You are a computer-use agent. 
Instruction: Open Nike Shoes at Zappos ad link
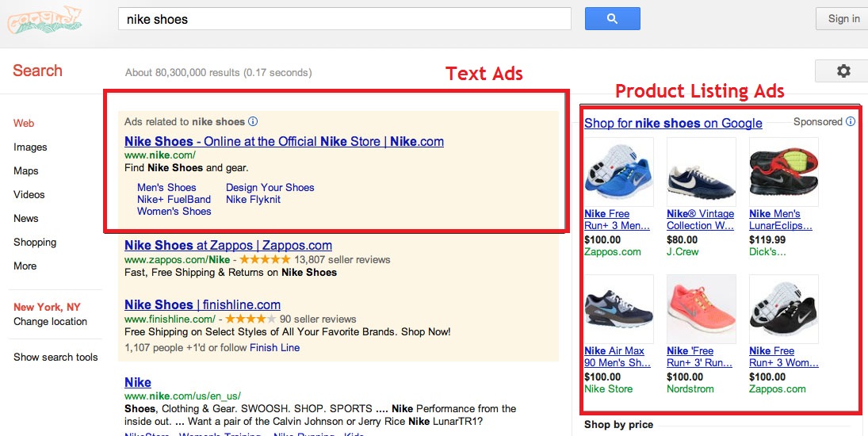tap(228, 246)
